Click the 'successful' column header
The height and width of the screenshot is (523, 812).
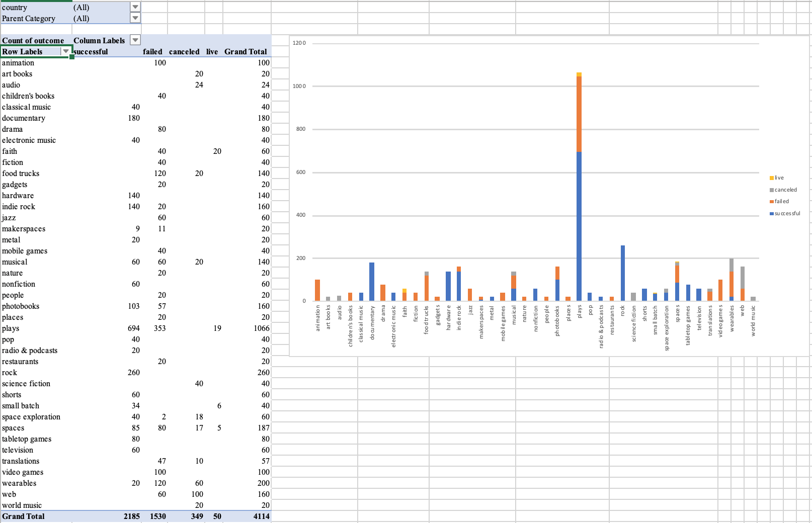[x=90, y=51]
